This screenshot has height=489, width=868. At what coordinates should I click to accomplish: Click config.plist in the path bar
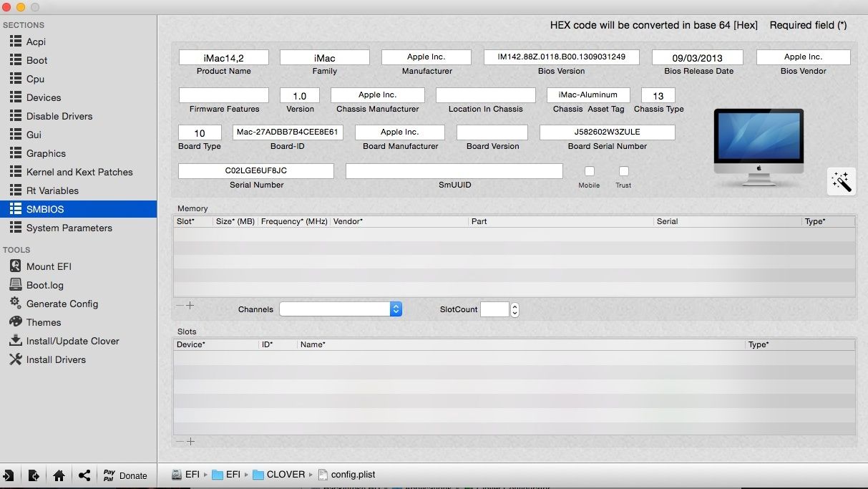tap(347, 475)
